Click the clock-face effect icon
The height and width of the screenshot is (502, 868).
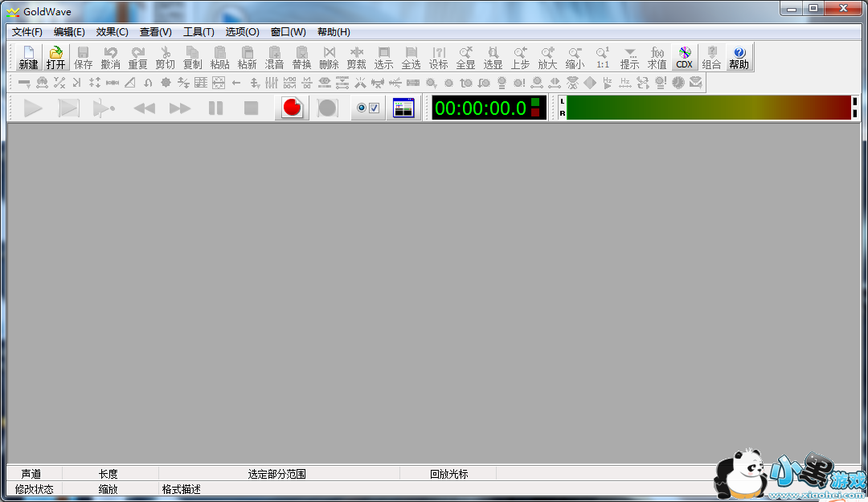click(678, 83)
